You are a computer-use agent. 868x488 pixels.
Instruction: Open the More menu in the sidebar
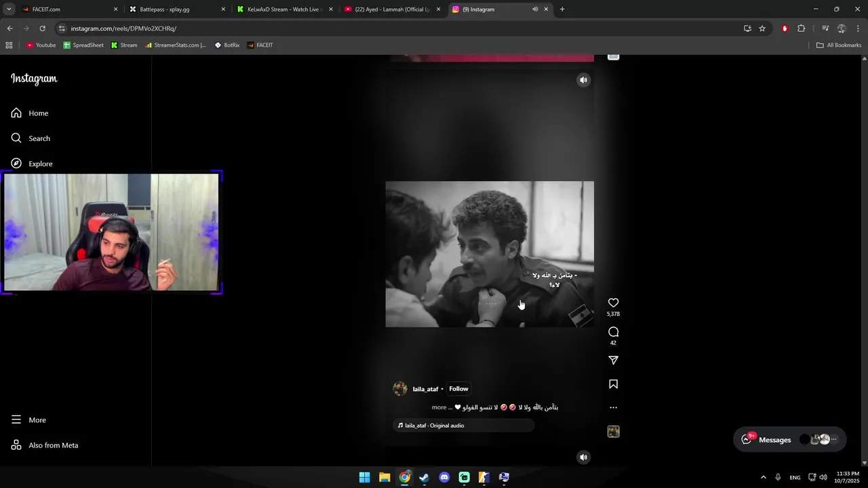pyautogui.click(x=28, y=420)
